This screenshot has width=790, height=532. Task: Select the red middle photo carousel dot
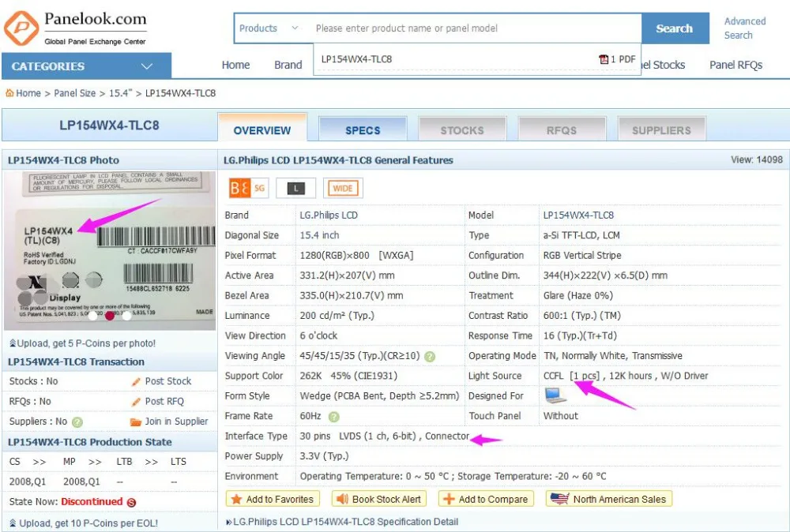coord(110,316)
